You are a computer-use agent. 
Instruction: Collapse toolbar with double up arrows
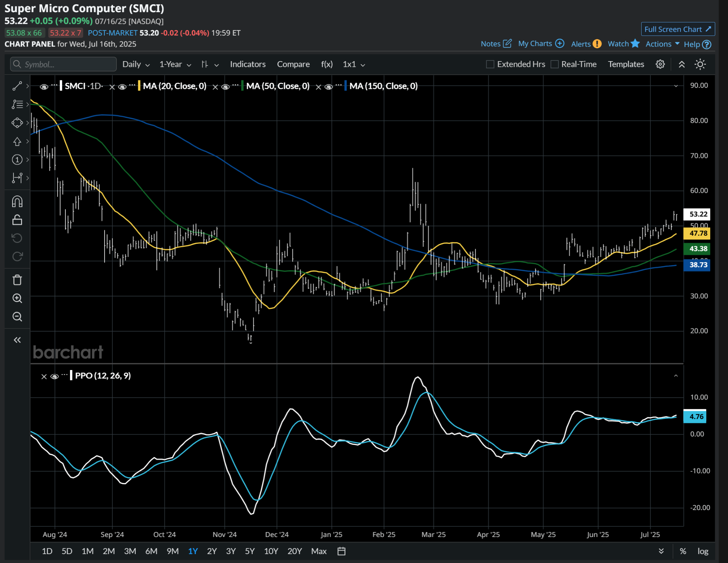point(681,64)
